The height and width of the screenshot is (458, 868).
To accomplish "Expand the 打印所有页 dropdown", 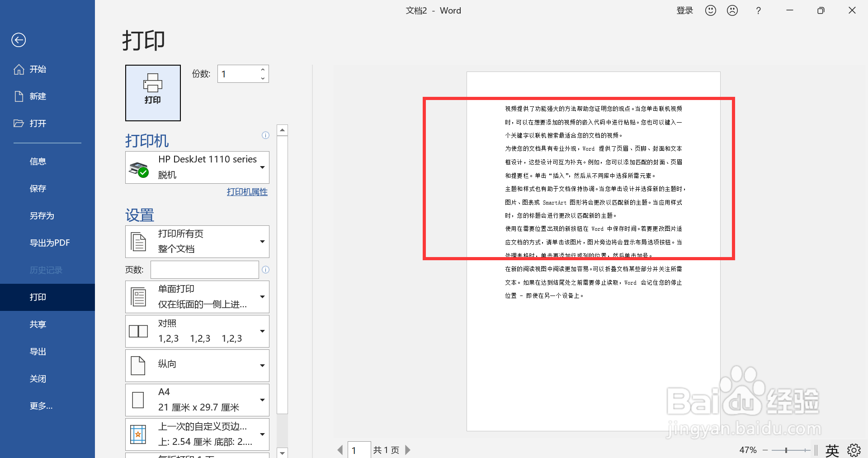I will tap(197, 242).
